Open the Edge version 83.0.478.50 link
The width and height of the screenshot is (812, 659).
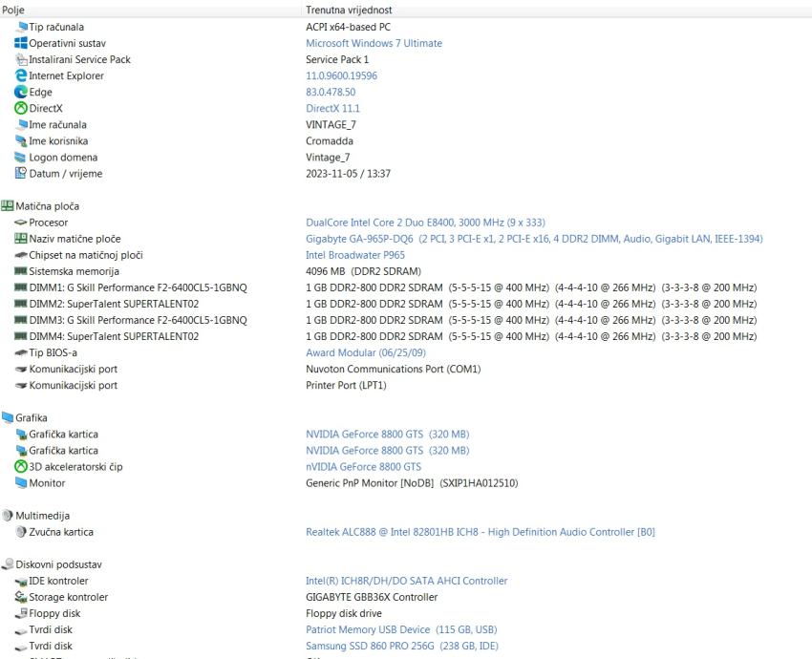[331, 92]
